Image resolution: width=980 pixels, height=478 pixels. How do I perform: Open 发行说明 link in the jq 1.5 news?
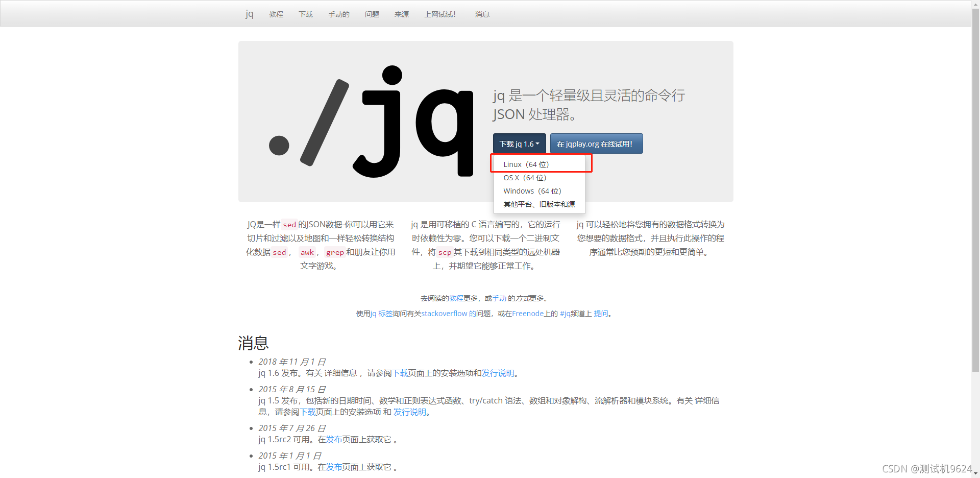(x=409, y=412)
